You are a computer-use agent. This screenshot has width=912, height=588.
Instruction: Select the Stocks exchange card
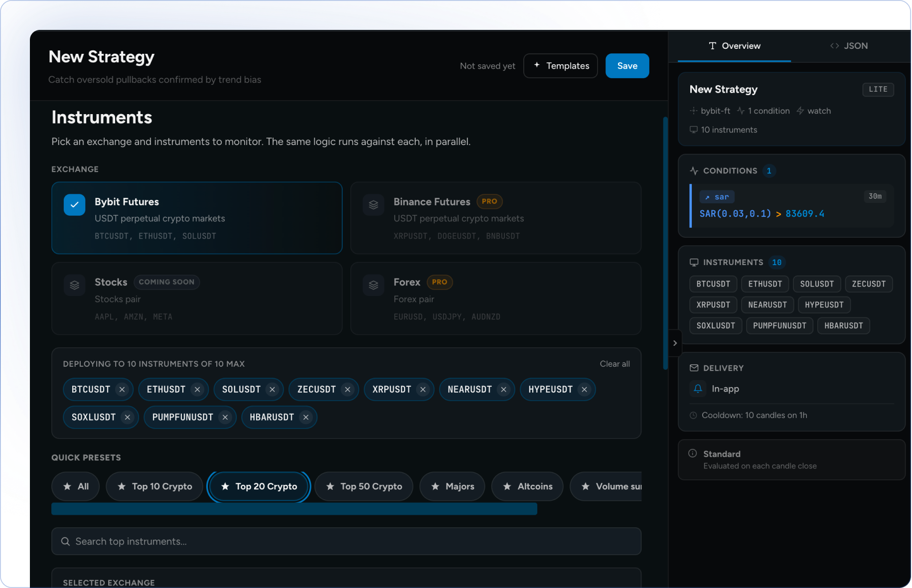(197, 298)
